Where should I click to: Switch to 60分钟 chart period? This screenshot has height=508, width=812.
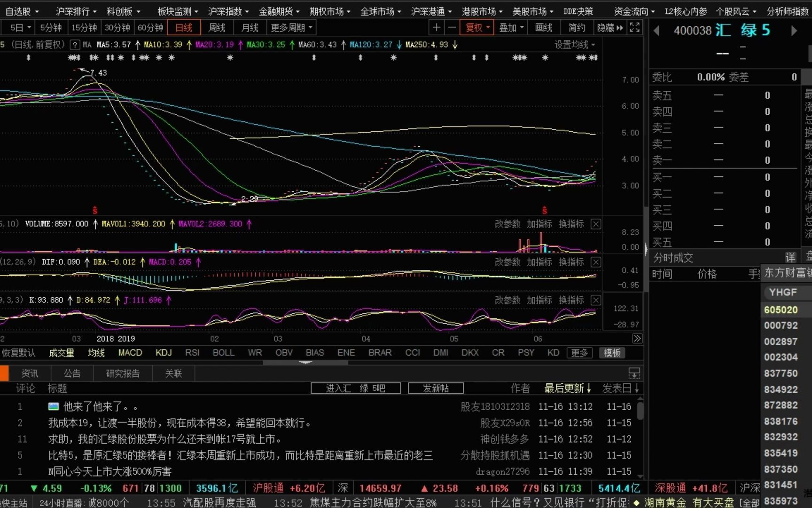(150, 28)
